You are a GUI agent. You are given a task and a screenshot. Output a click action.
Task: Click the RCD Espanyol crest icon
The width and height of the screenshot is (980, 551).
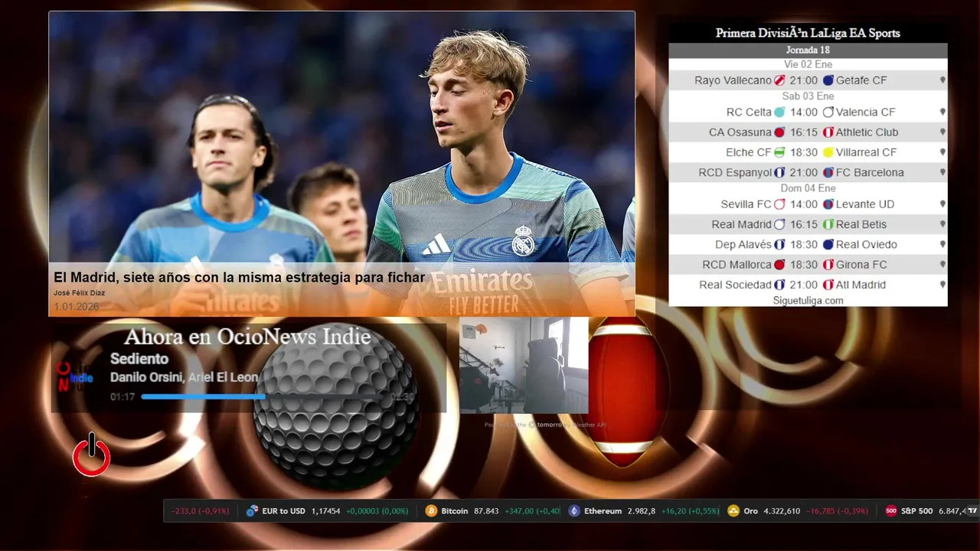click(779, 173)
